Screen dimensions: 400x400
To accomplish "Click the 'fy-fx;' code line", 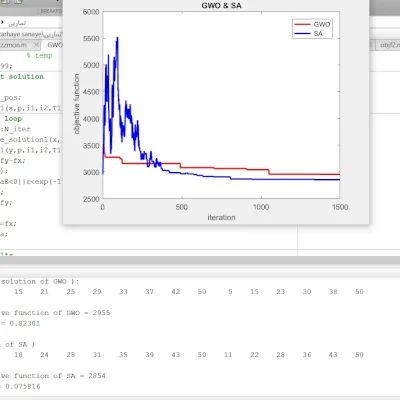I will point(13,160).
